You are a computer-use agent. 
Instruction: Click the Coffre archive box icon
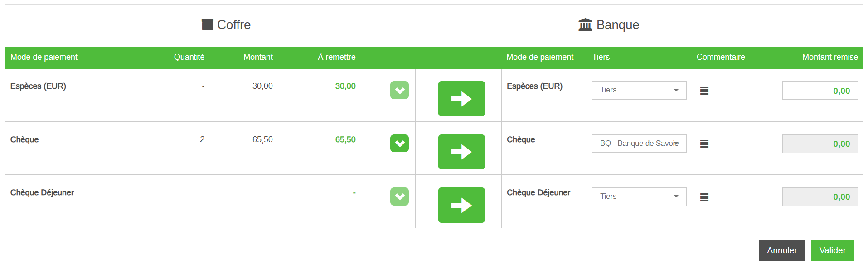(207, 24)
